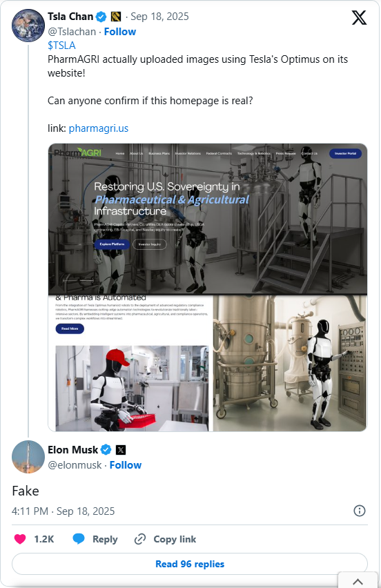This screenshot has height=588, width=381.
Task: Follow the @elonmusk account
Action: point(126,465)
